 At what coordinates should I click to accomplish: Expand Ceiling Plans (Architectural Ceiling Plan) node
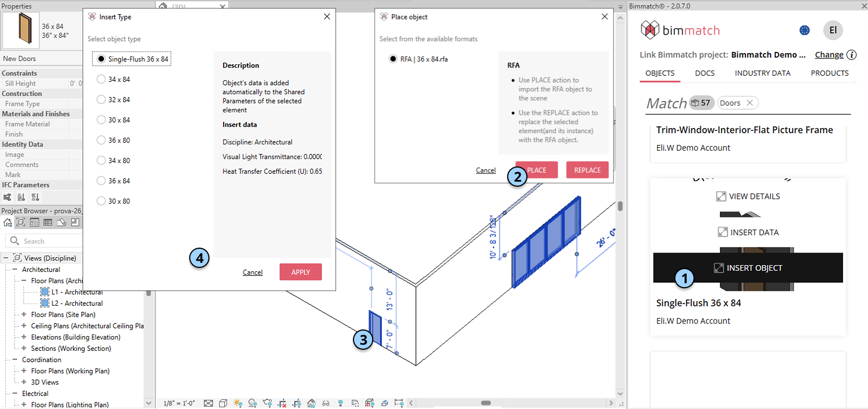pos(24,326)
